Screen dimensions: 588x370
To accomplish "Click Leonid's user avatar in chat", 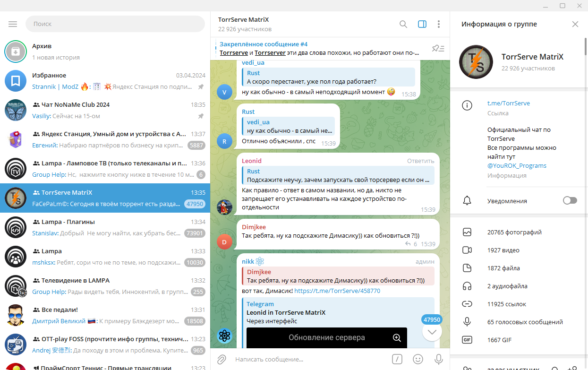I will click(x=224, y=207).
